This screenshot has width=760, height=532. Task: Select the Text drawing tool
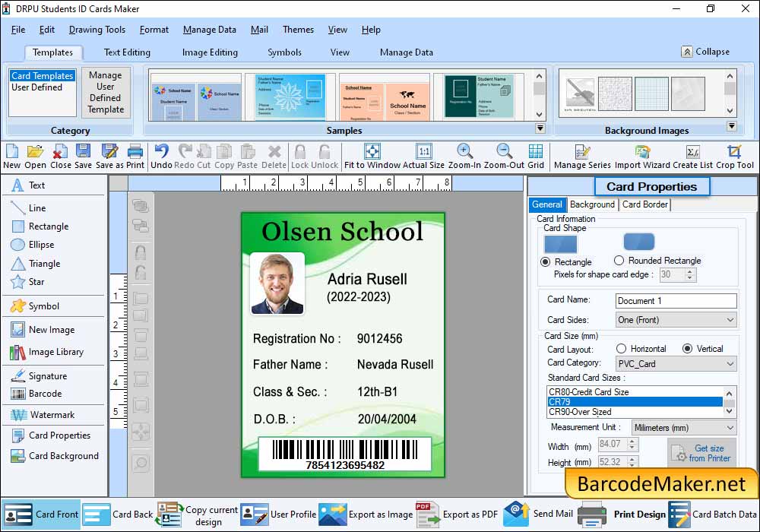tap(29, 185)
